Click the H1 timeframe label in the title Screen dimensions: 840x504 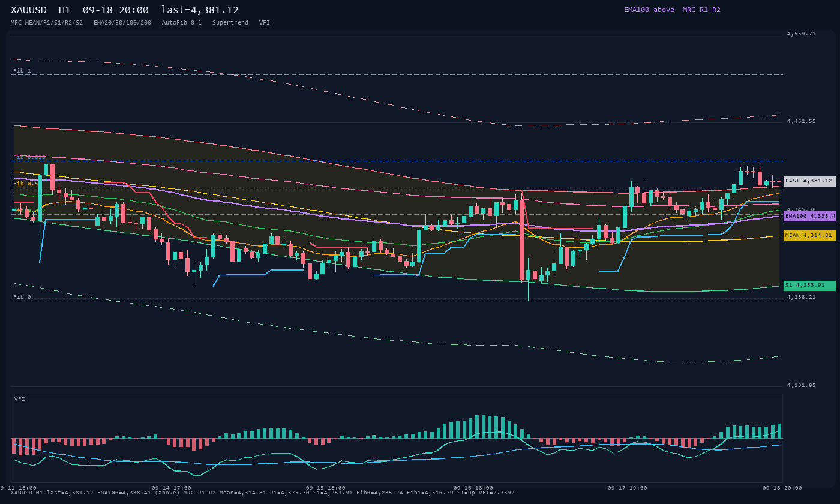[65, 10]
